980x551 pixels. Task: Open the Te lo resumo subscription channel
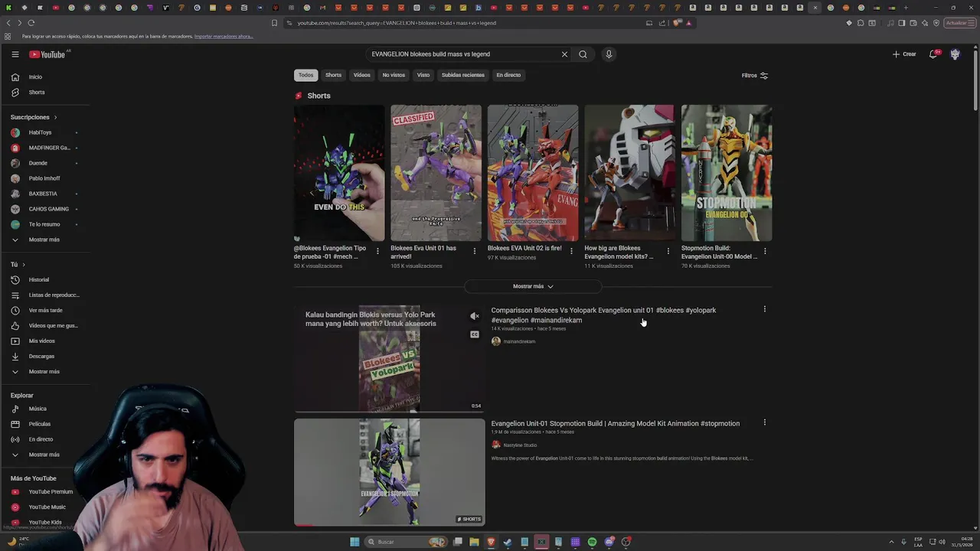coord(44,224)
